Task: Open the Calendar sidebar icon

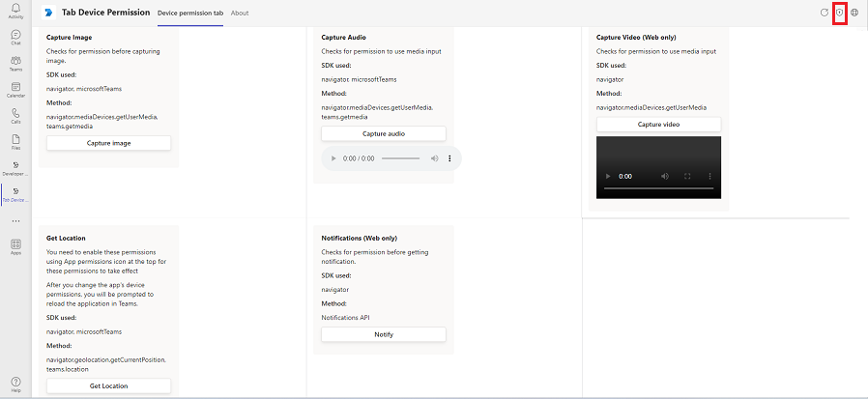Action: (15, 90)
